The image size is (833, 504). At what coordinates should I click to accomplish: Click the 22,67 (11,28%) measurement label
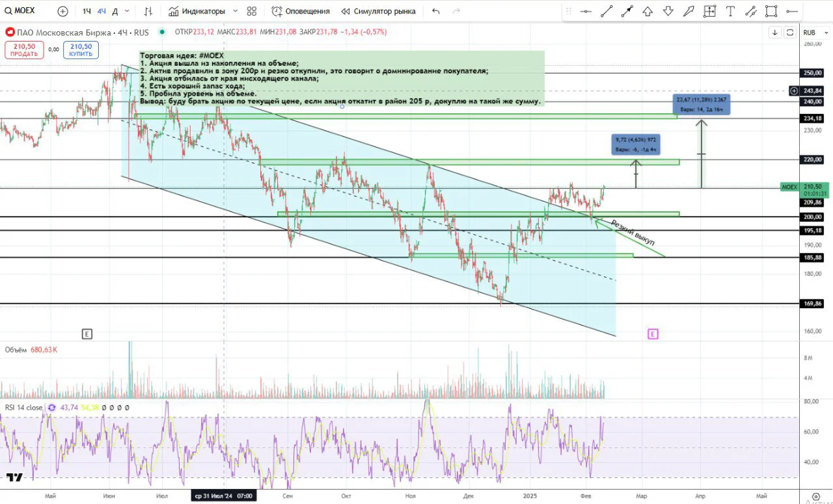coord(702,104)
